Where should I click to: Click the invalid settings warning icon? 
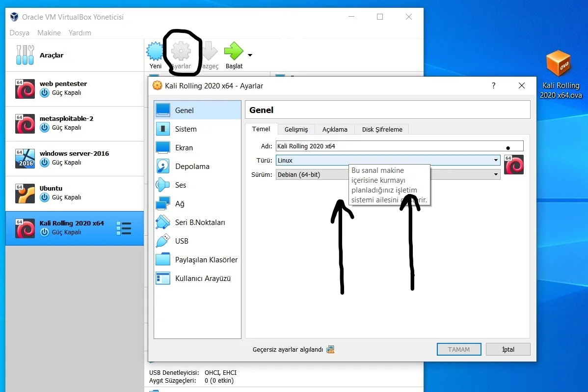(330, 350)
